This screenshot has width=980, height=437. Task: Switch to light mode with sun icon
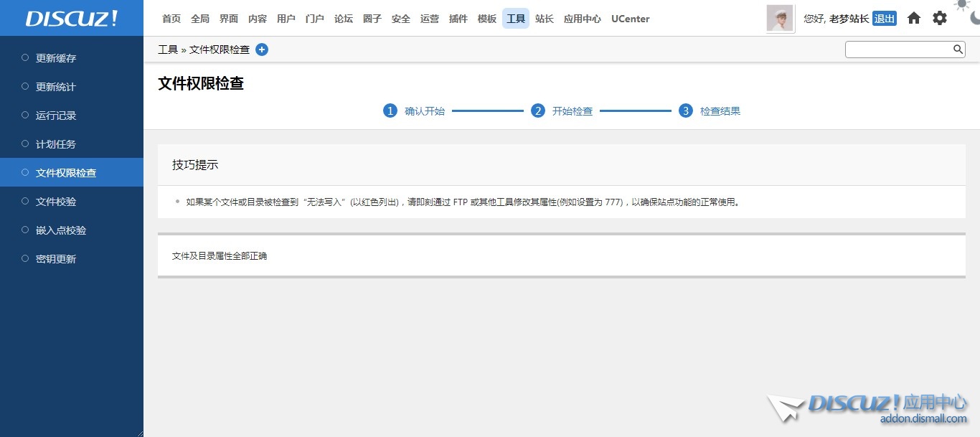[x=961, y=4]
